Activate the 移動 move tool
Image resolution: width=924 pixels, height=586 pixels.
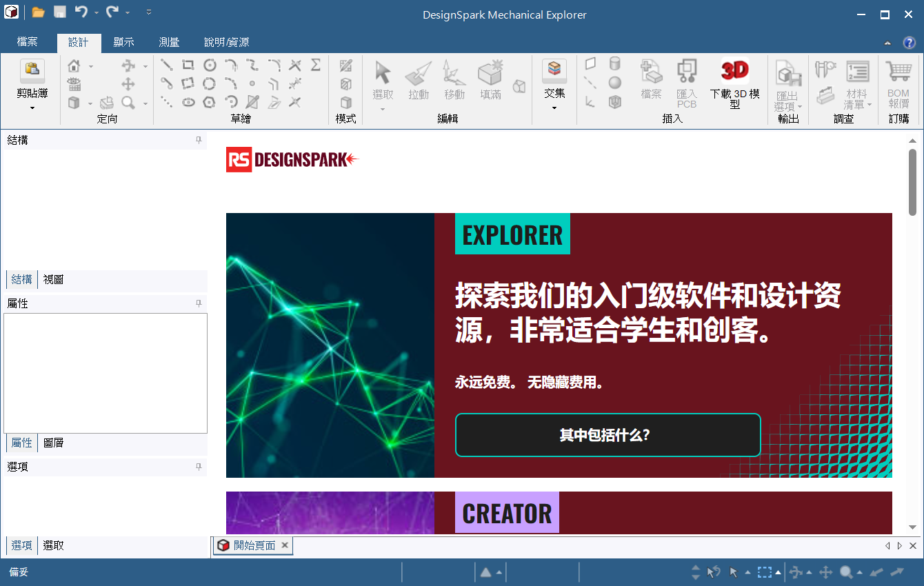[454, 80]
